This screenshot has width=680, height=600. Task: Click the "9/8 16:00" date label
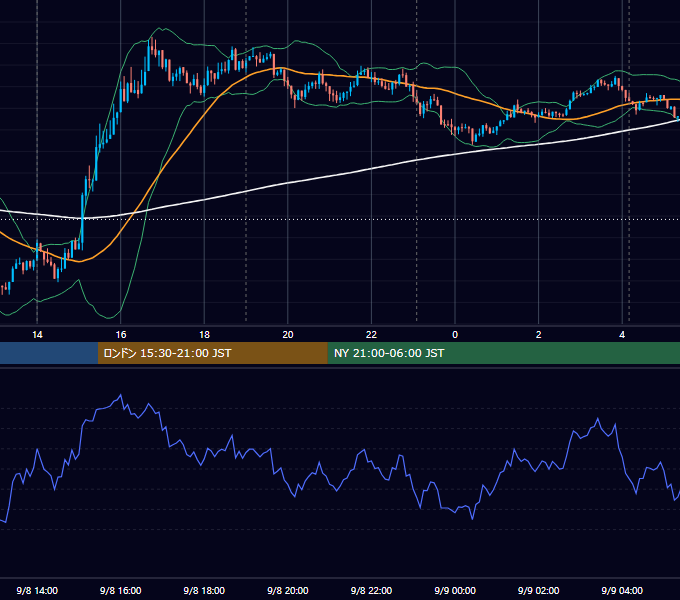click(x=121, y=590)
